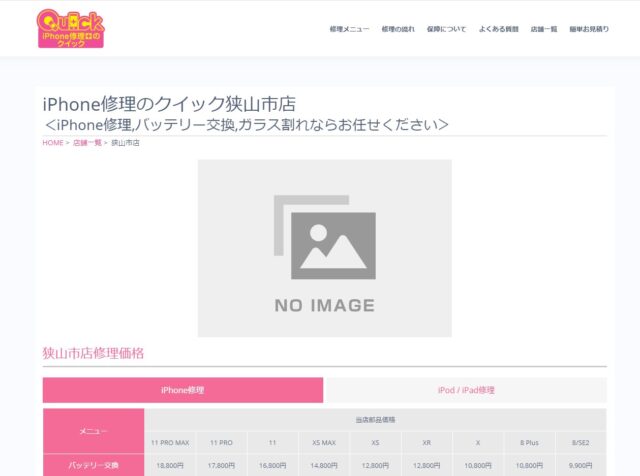Click the 当店部品価格 table header
This screenshot has height=476, width=640.
pyautogui.click(x=375, y=420)
